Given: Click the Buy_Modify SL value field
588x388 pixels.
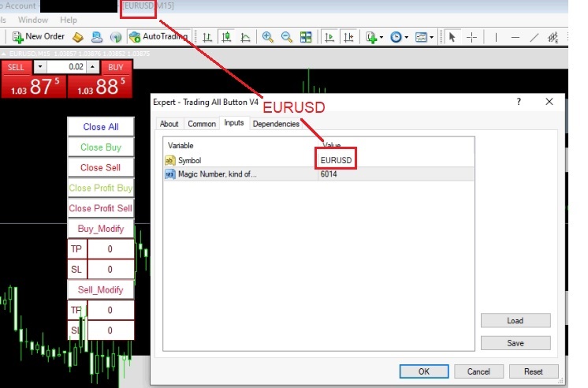Looking at the screenshot, I should point(110,269).
